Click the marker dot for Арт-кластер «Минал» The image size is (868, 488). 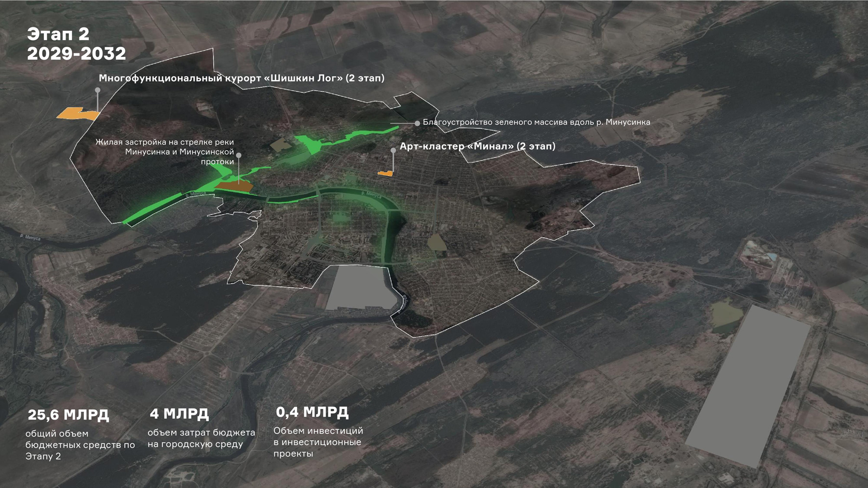tap(393, 150)
